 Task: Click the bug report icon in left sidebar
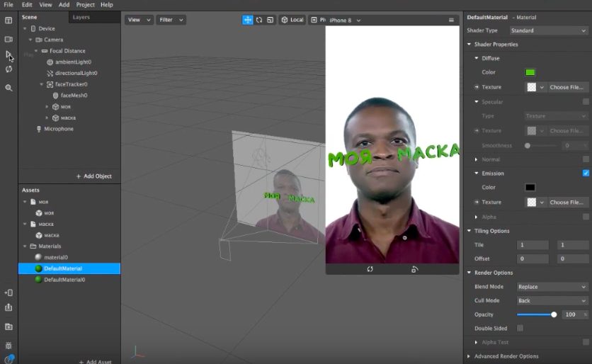[x=8, y=346]
